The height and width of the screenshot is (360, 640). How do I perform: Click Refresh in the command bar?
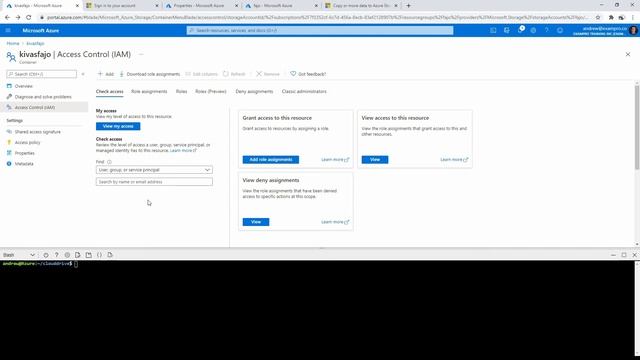click(x=234, y=74)
